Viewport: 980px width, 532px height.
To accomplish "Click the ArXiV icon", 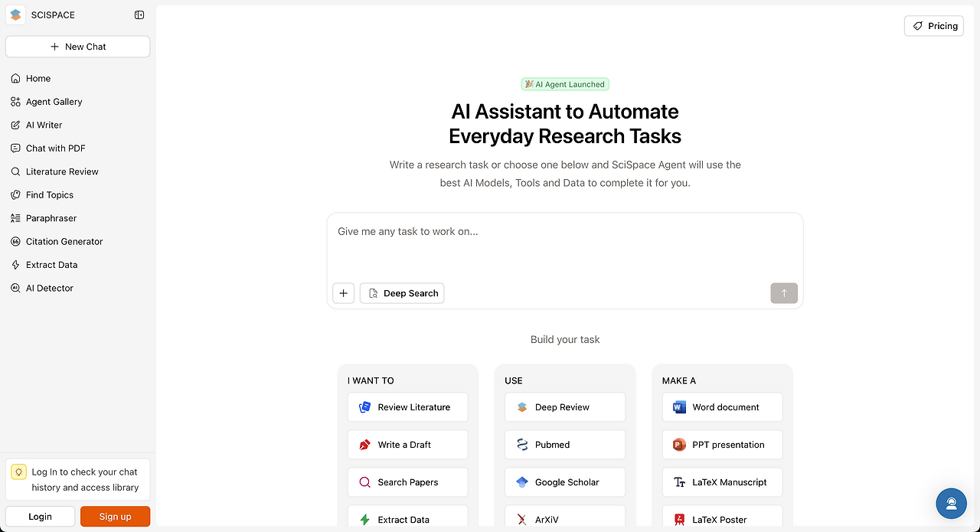I will coord(522,520).
